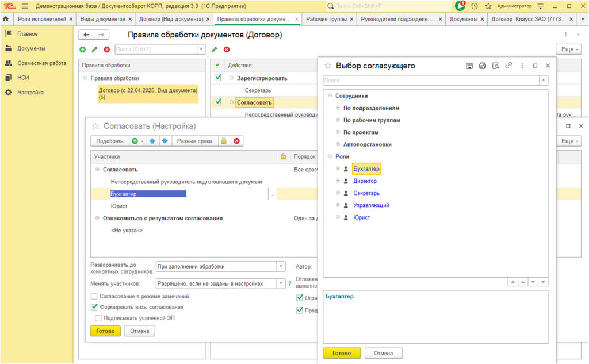Click the padlock icon in Согласовать toolbar
The width and height of the screenshot is (589, 364).
click(x=223, y=141)
